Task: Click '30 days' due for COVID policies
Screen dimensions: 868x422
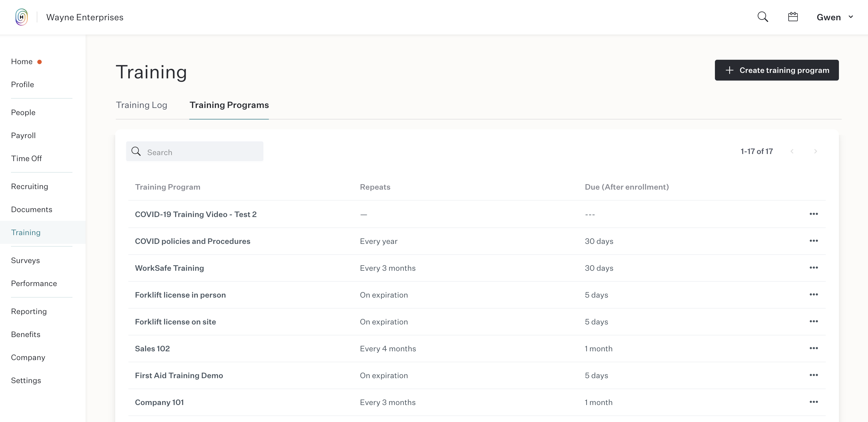Action: click(x=599, y=241)
